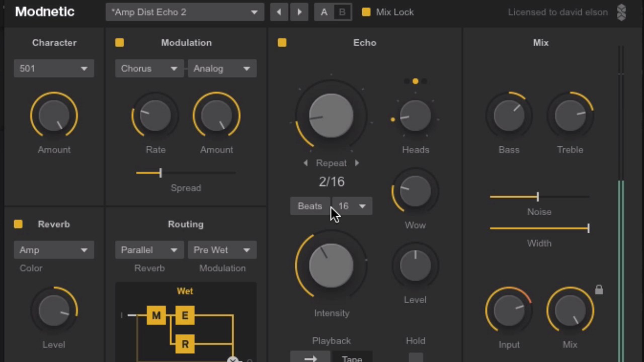Image resolution: width=644 pixels, height=362 pixels.
Task: Click the Character Amount knob
Action: [54, 115]
